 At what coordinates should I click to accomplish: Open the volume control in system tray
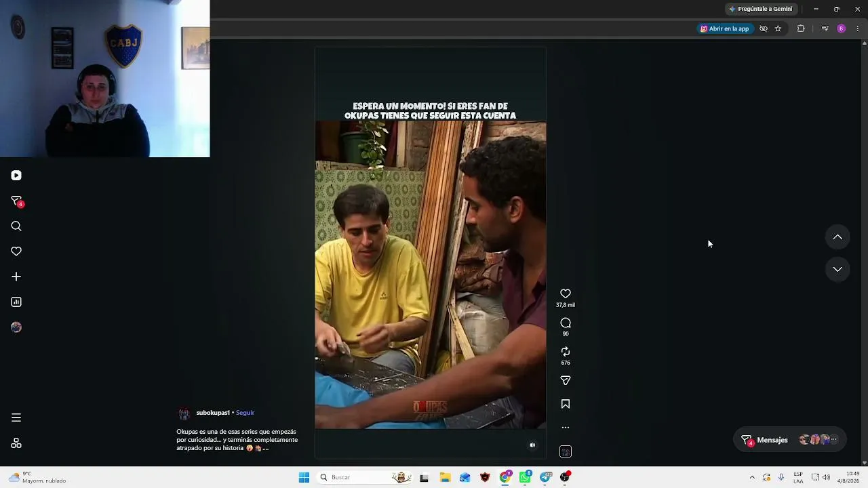[x=826, y=477]
